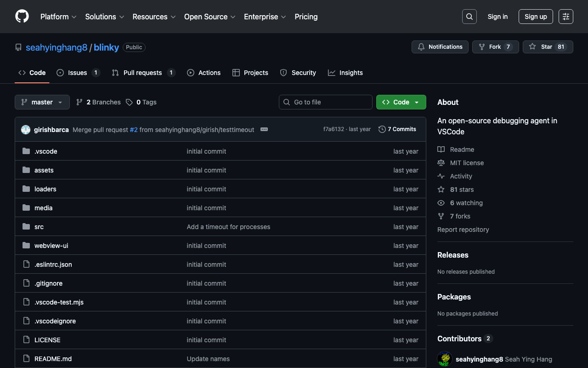Fork the repository
Screen dimensions: 588x368
point(495,47)
